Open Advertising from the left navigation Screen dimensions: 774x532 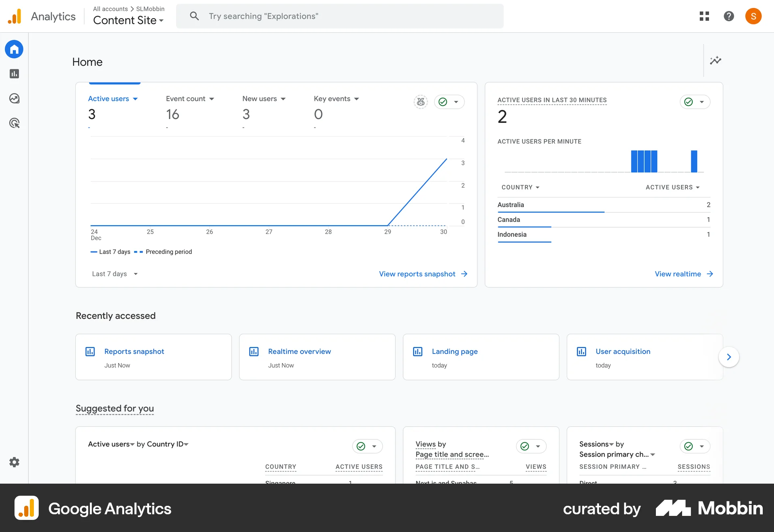pyautogui.click(x=14, y=123)
